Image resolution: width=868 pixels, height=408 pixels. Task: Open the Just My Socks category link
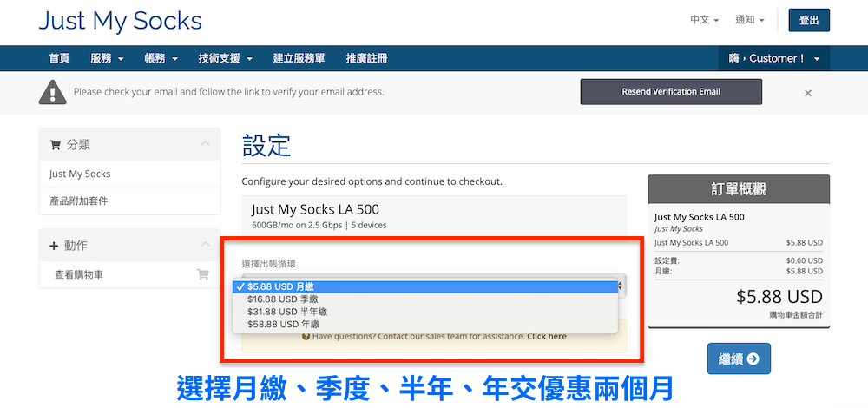click(x=80, y=174)
